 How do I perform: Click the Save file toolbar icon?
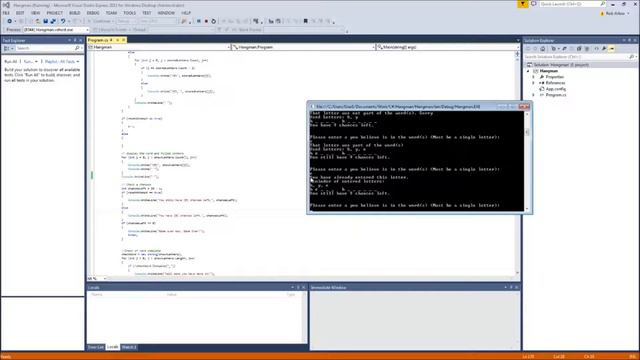pyautogui.click(x=45, y=21)
